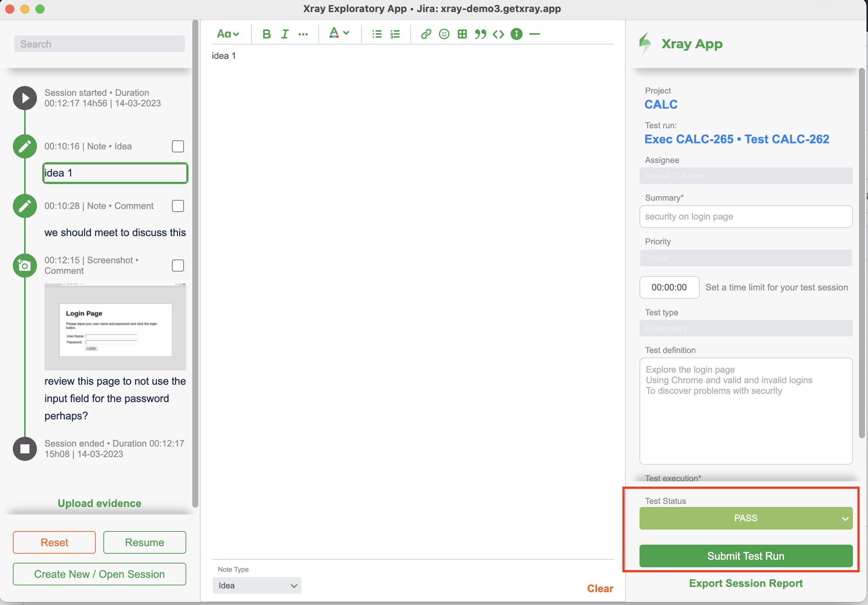Insert a bullet list
Screen dimensions: 868x605
pos(377,34)
